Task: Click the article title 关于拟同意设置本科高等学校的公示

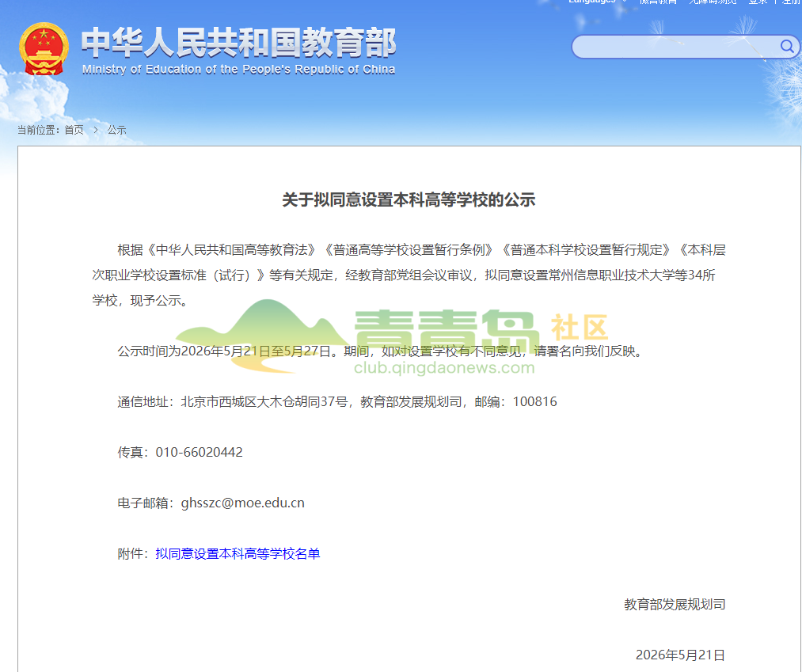Action: pos(409,199)
